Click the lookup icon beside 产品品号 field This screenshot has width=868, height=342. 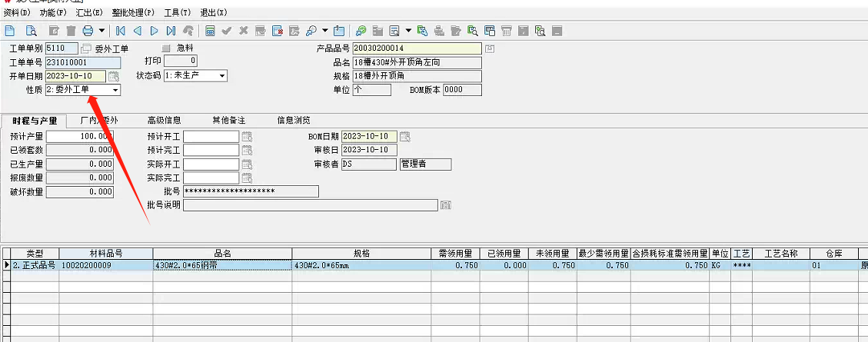(x=490, y=49)
